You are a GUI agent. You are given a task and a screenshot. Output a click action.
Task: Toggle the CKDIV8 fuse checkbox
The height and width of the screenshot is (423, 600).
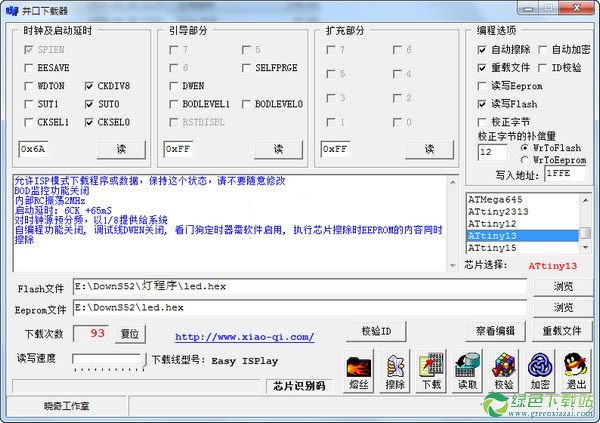point(91,86)
